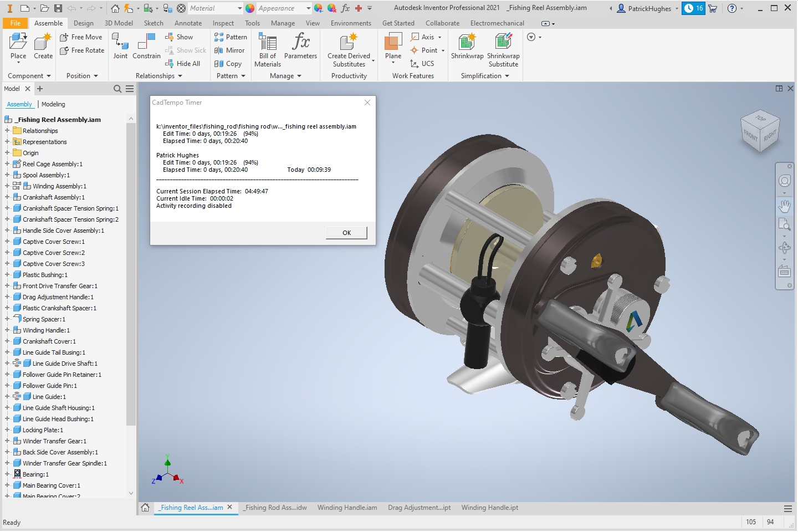Screen dimensions: 798x532
Task: Click Show relationships
Action: click(x=179, y=37)
